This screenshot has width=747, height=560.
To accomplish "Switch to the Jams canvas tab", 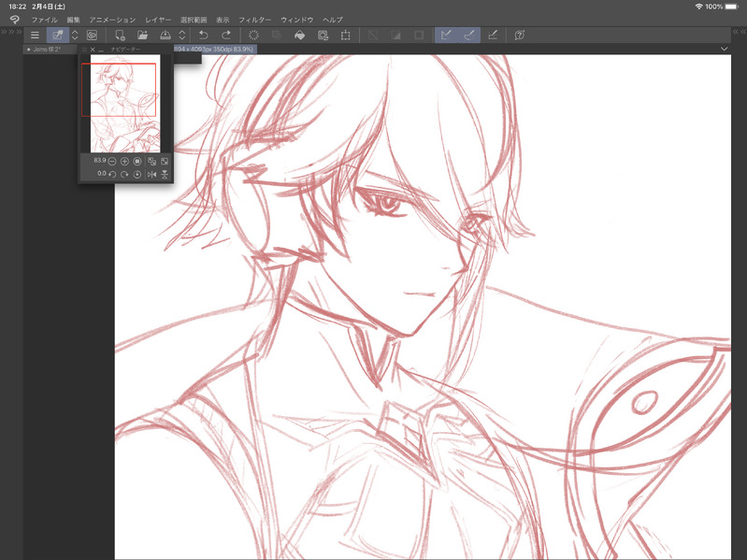I will coord(50,49).
